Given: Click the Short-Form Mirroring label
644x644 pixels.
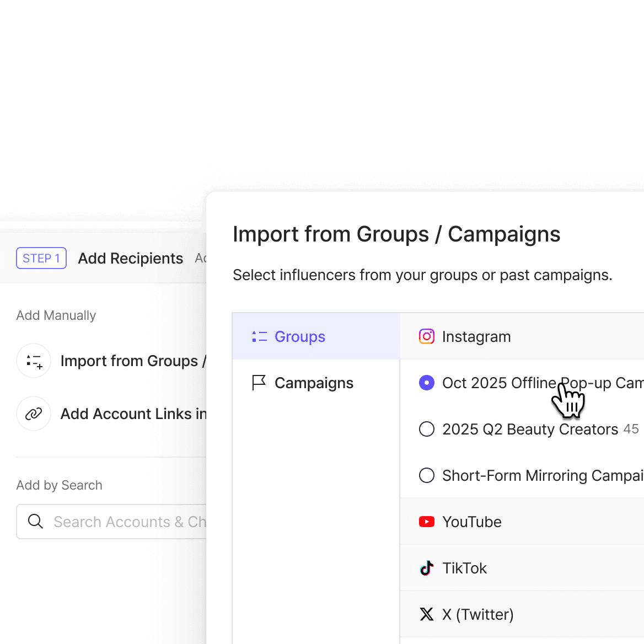Looking at the screenshot, I should [x=543, y=476].
